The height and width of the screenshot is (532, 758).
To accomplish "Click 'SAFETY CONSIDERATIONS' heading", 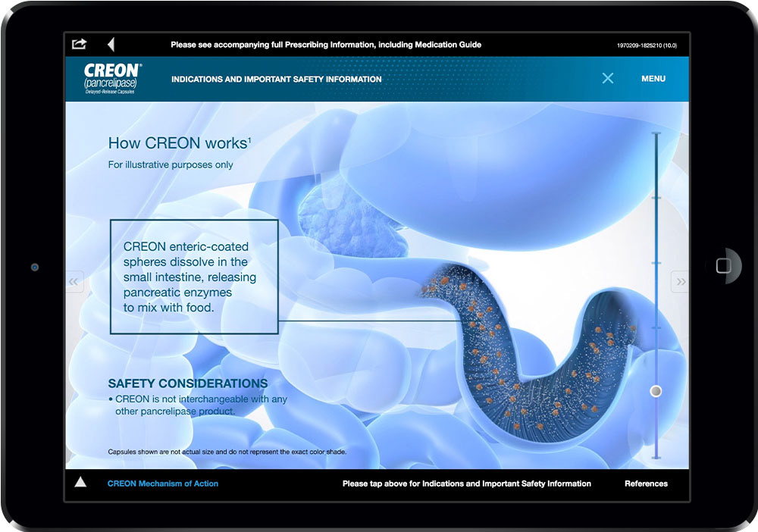I will (187, 383).
